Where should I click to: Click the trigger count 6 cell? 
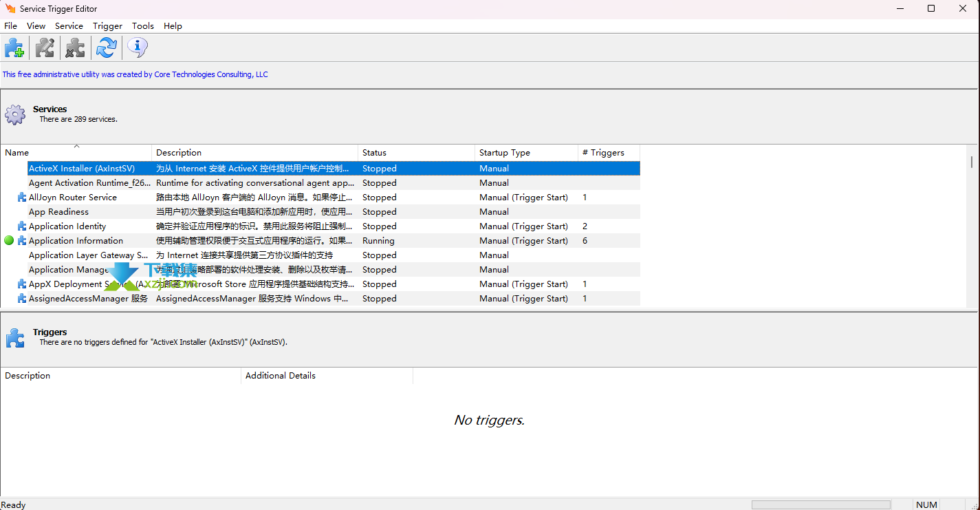pyautogui.click(x=585, y=241)
